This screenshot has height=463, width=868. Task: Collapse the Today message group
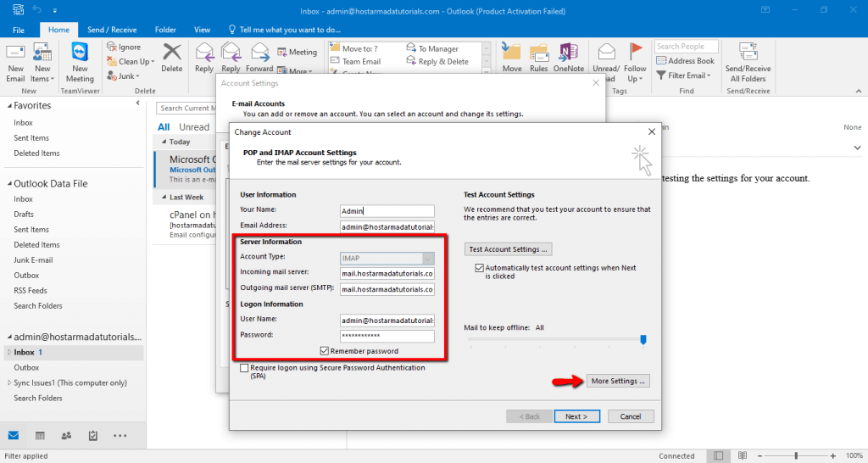pyautogui.click(x=164, y=142)
